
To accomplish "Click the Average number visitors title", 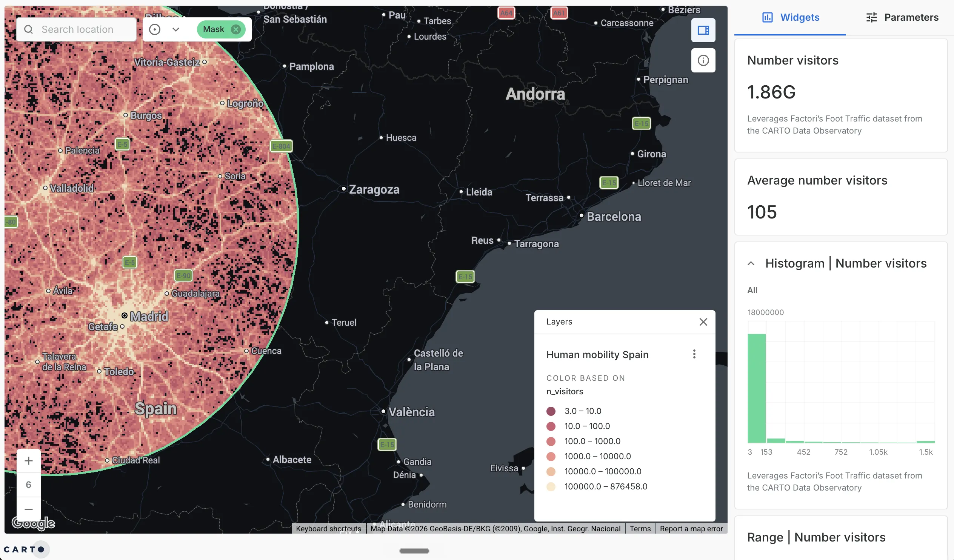I will [x=817, y=181].
